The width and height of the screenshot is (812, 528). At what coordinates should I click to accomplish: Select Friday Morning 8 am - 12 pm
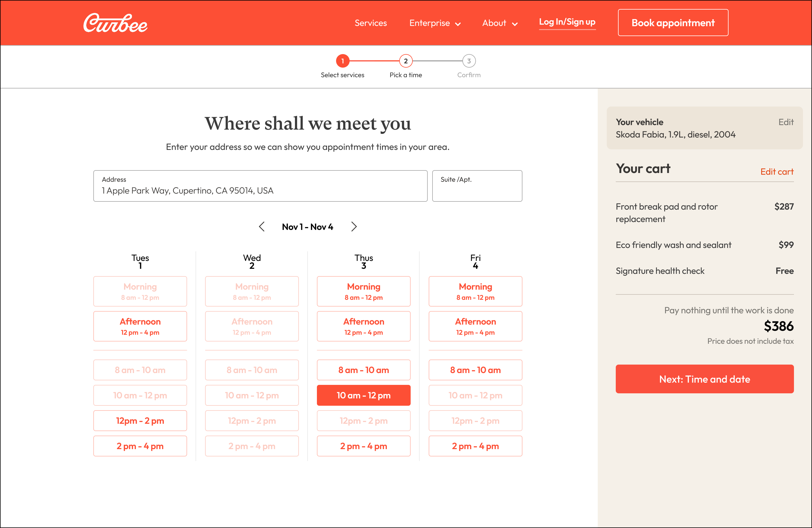click(475, 291)
